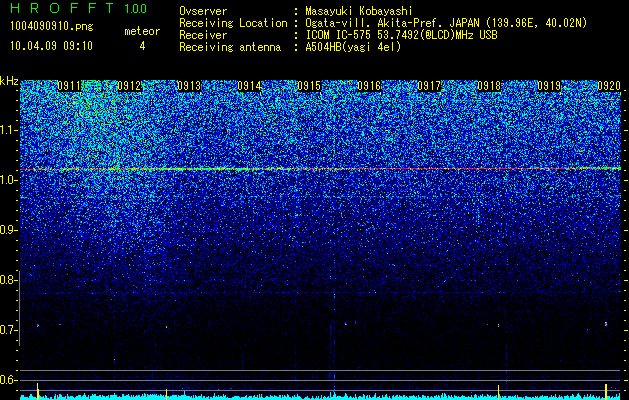
Task: Click the 0.8 frequency axis label
Action: pyautogui.click(x=8, y=280)
